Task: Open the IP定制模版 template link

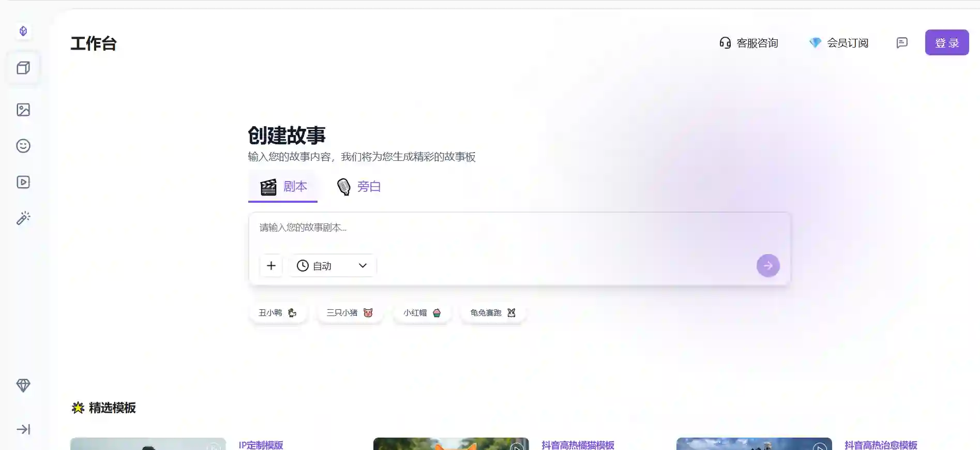Action: click(x=261, y=445)
